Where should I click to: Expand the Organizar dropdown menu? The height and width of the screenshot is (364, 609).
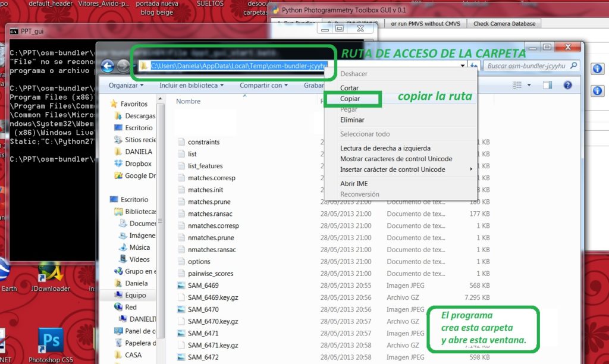(127, 85)
